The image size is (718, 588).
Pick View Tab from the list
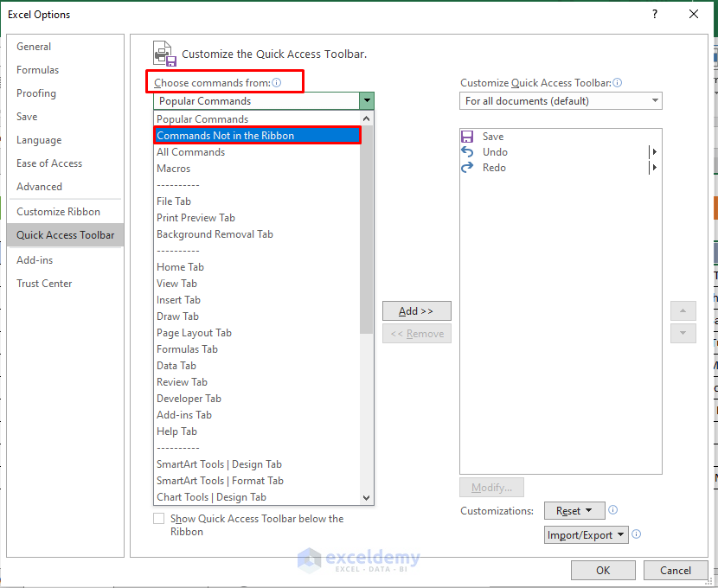(x=257, y=284)
